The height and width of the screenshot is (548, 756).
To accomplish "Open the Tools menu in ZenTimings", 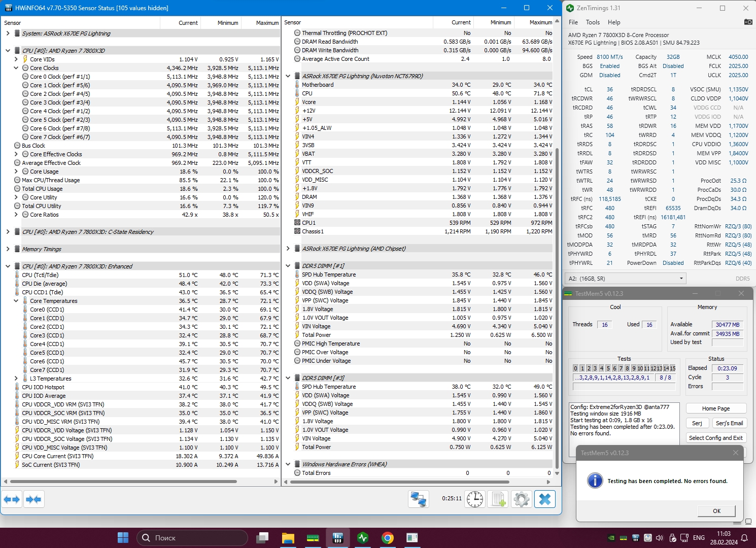I will coord(593,22).
